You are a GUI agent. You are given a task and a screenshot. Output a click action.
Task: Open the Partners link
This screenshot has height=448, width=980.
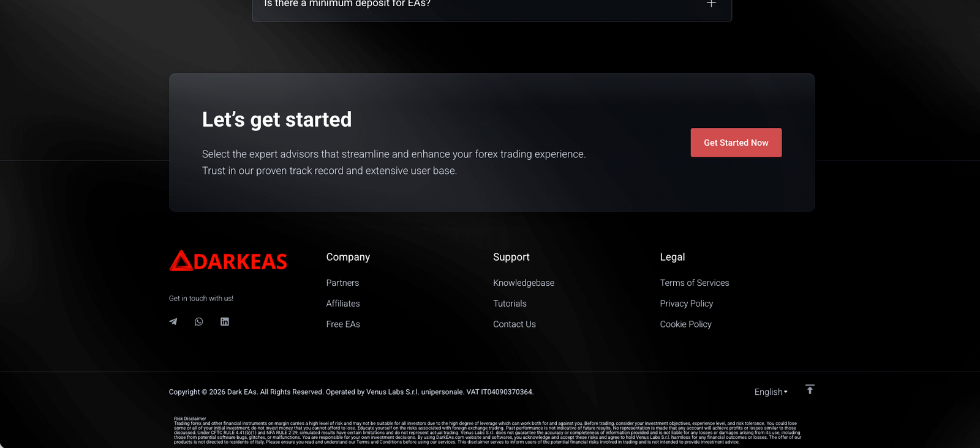[x=342, y=283]
